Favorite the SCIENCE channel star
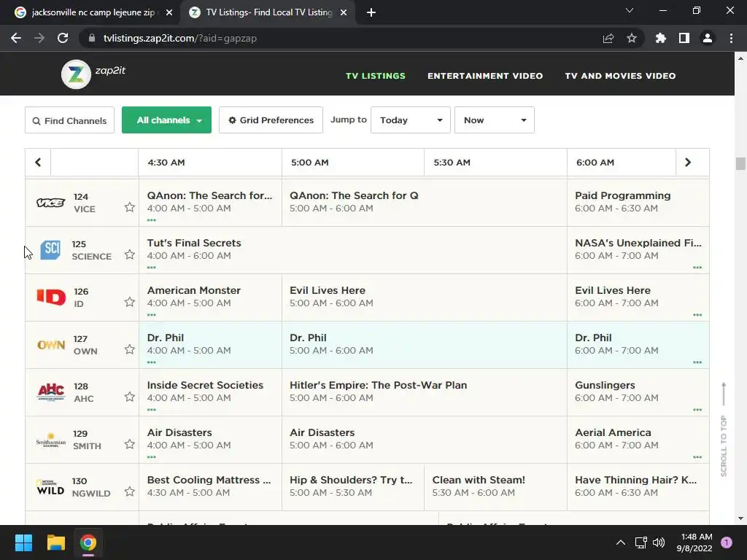This screenshot has width=747, height=560. pyautogui.click(x=130, y=254)
